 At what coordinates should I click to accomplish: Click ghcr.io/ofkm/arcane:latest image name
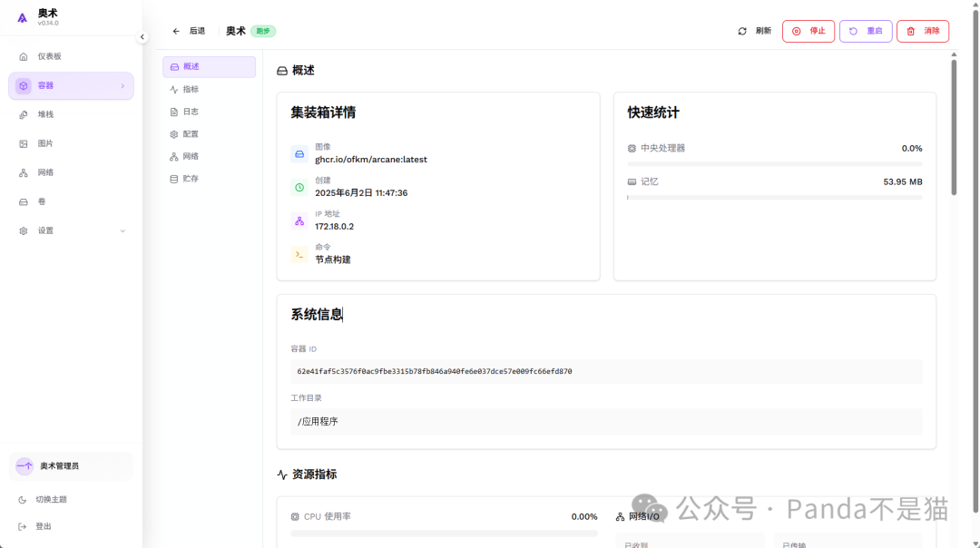(371, 160)
